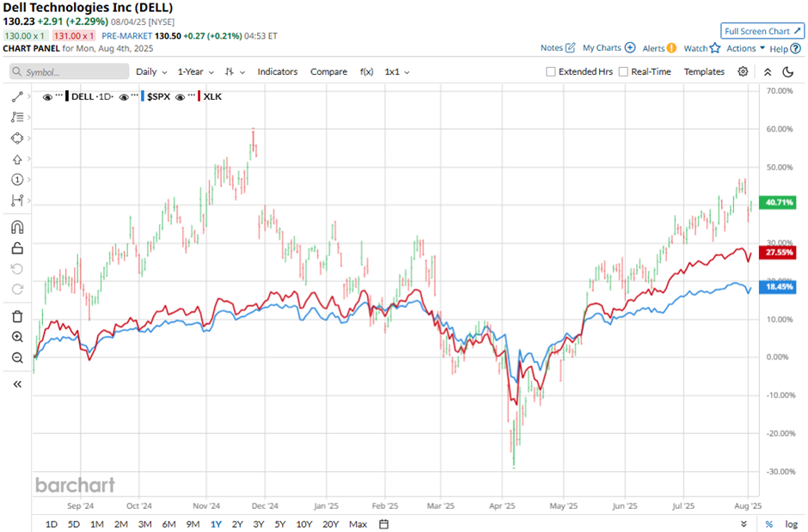Viewport: 808px width, 532px height.
Task: Open DELL series options ellipsis
Action: click(58, 95)
